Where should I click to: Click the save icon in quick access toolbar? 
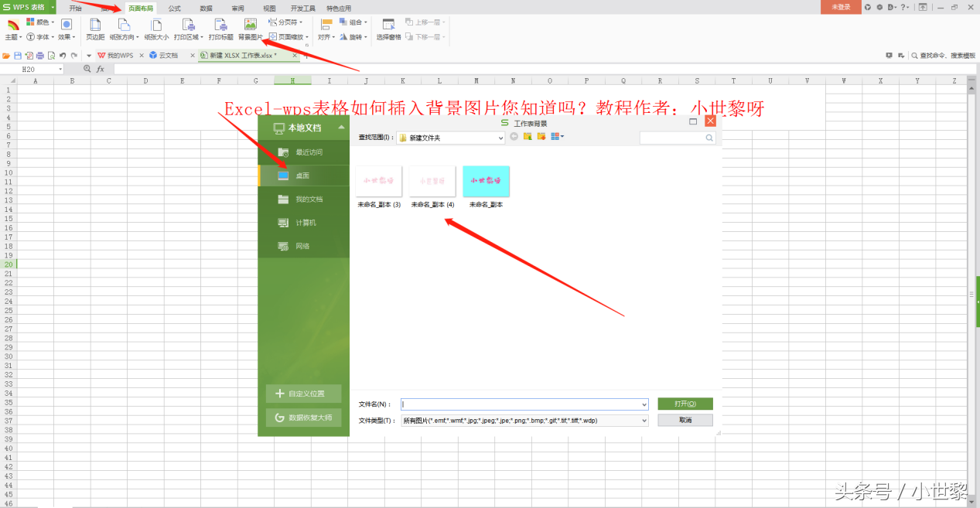pos(17,56)
